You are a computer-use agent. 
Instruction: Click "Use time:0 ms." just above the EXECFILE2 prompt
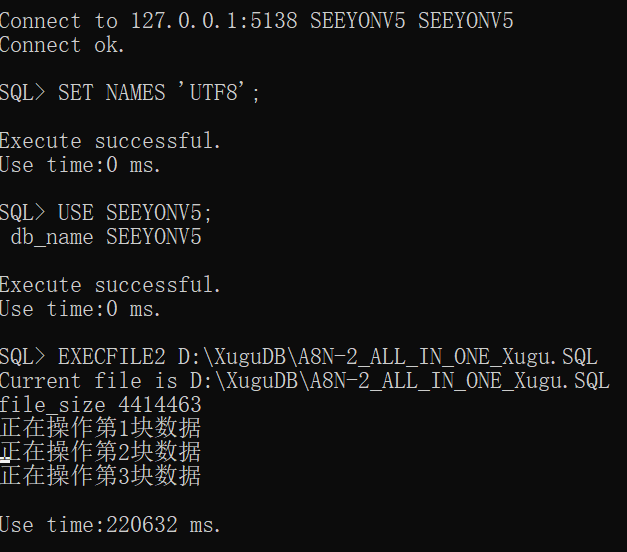pyautogui.click(x=80, y=309)
